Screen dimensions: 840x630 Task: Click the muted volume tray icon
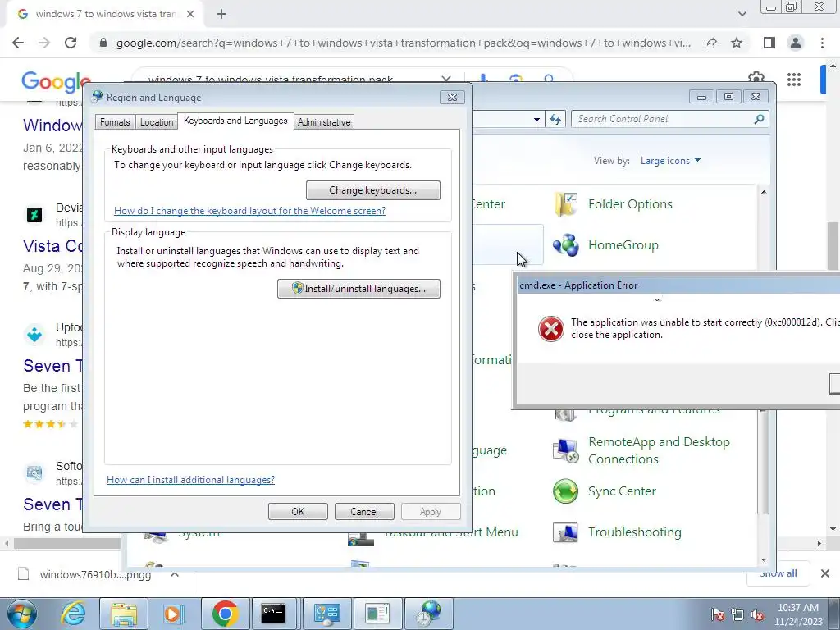[757, 614]
